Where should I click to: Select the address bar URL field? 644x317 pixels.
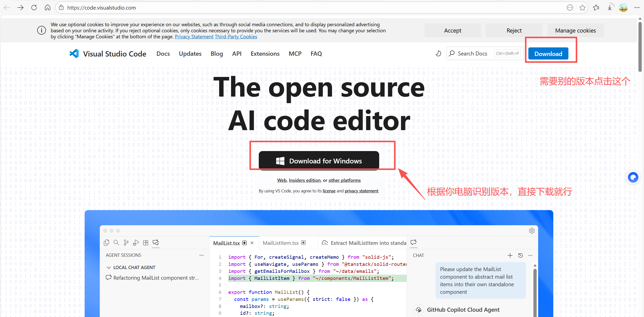312,8
